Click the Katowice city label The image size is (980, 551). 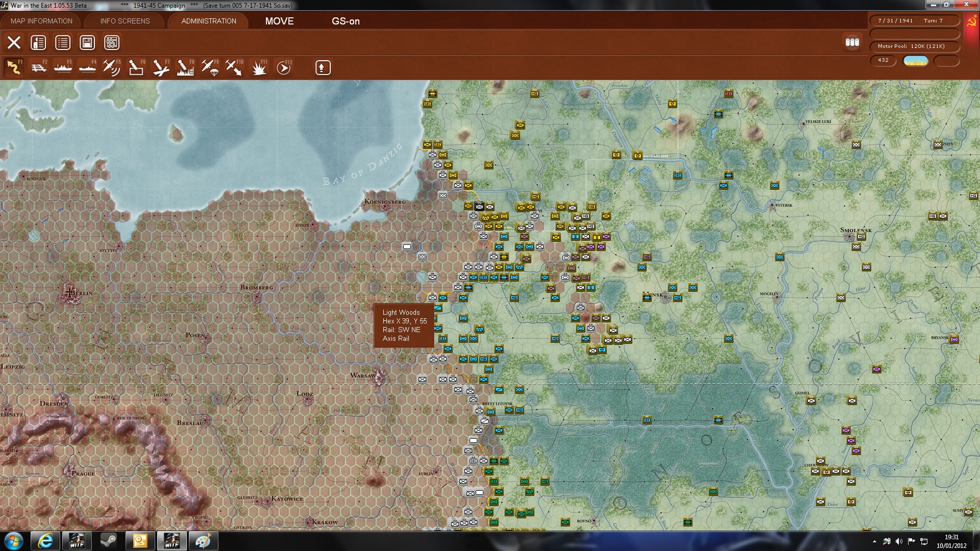click(x=287, y=499)
